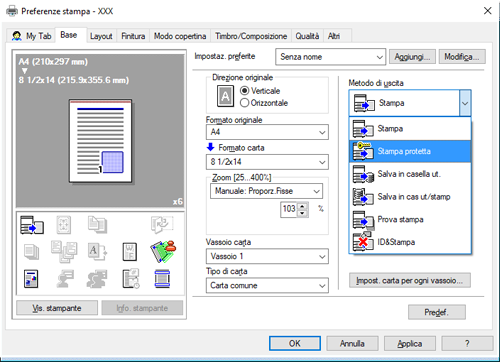Click the blue binding frame icon
The image size is (500, 362).
coord(162,279)
